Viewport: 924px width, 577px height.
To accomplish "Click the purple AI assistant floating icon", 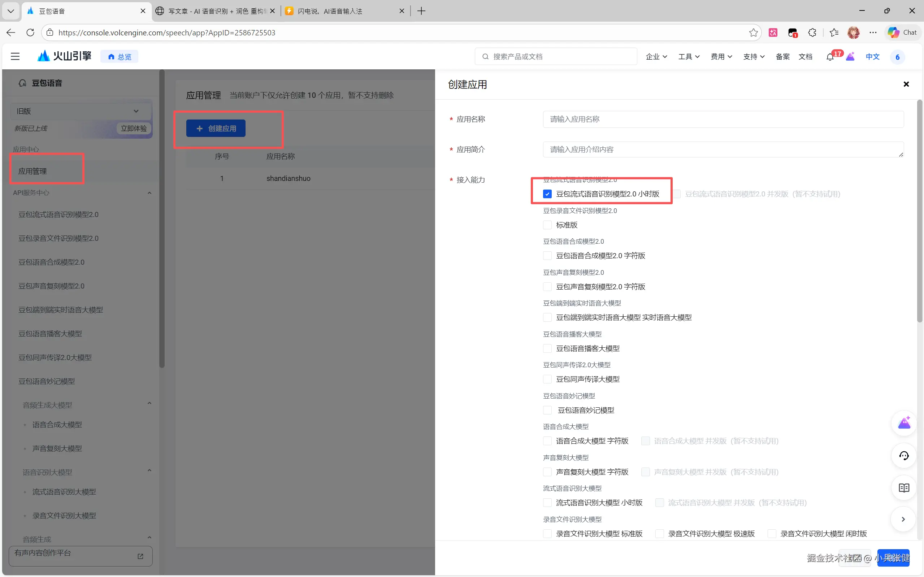I will point(904,423).
